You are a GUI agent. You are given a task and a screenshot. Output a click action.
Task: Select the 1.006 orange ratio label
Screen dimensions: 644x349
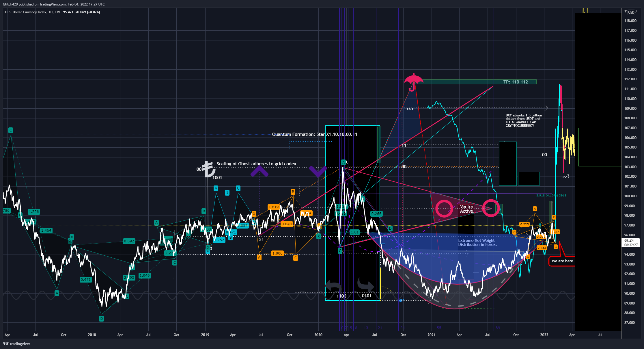tap(277, 253)
